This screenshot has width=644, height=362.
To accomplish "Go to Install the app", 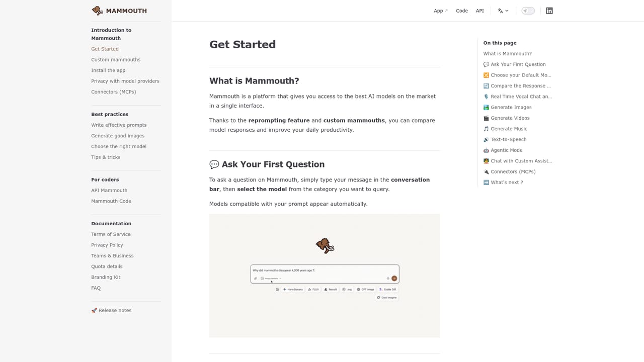I will (x=108, y=70).
